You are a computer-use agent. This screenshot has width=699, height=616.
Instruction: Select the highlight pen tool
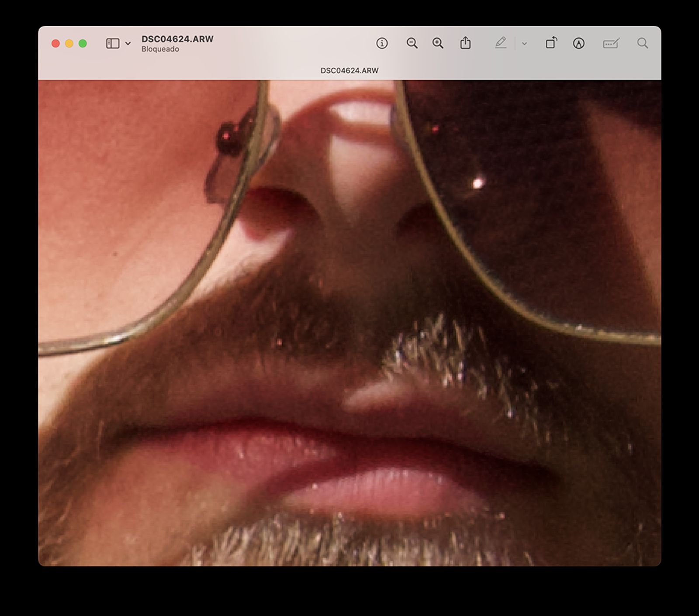click(x=501, y=43)
